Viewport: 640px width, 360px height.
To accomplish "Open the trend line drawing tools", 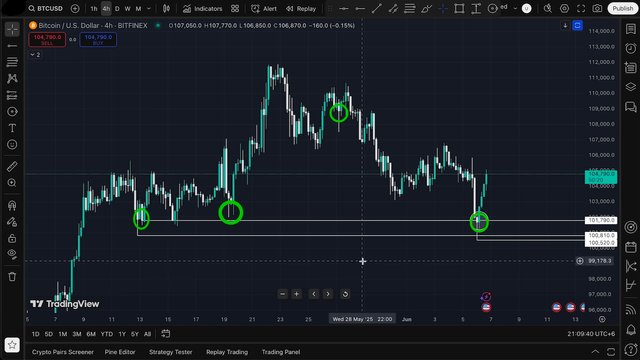I will [12, 46].
